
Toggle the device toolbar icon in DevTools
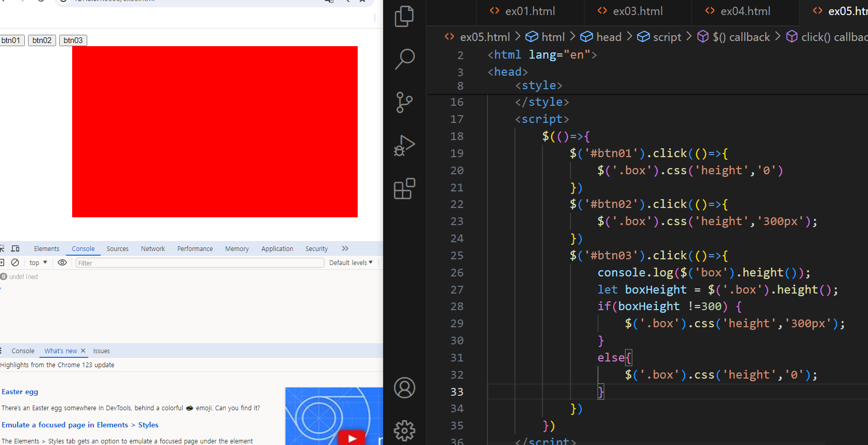coord(16,248)
